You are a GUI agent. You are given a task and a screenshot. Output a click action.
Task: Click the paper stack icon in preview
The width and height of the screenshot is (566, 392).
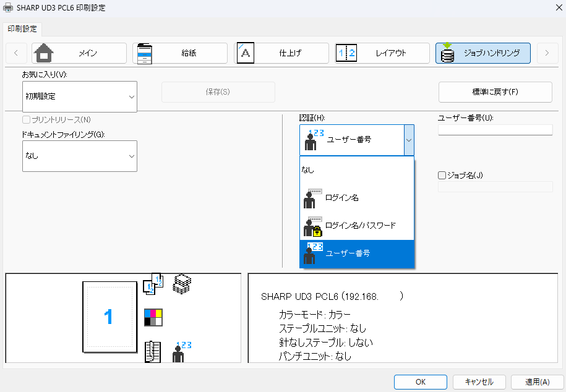(x=182, y=284)
